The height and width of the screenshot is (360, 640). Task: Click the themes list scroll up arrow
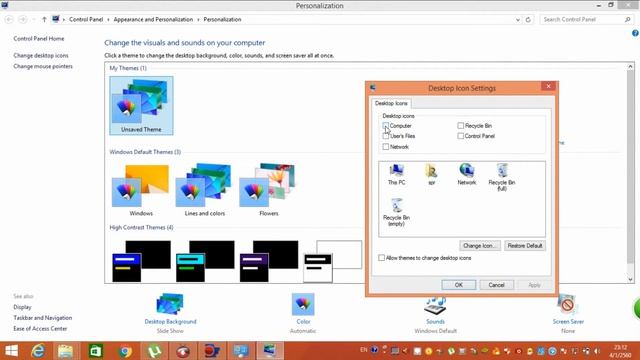[630, 67]
